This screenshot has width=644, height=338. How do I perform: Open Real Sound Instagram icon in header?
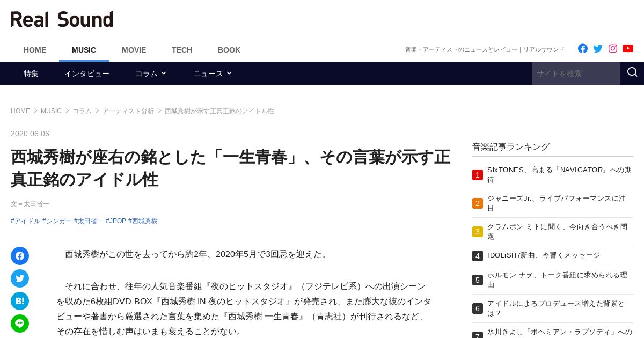[613, 48]
